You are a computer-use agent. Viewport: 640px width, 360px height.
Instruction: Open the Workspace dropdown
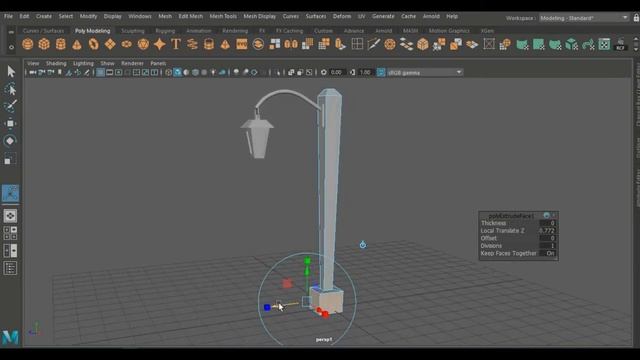click(584, 18)
